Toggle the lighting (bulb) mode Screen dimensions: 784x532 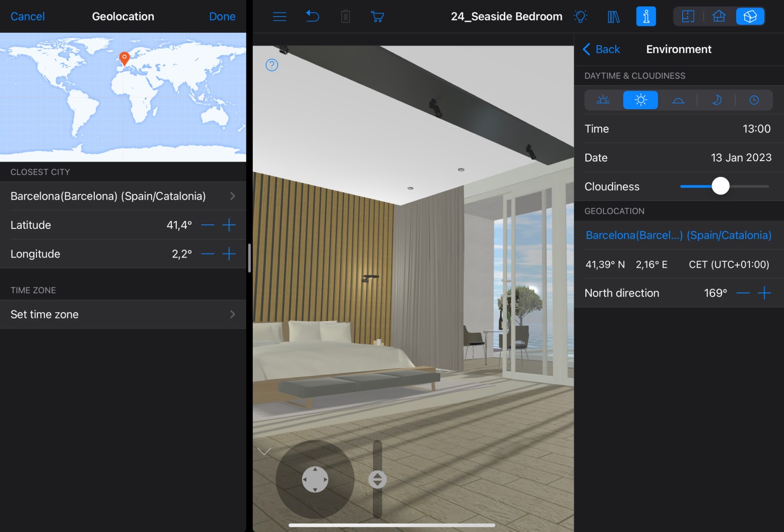click(581, 16)
